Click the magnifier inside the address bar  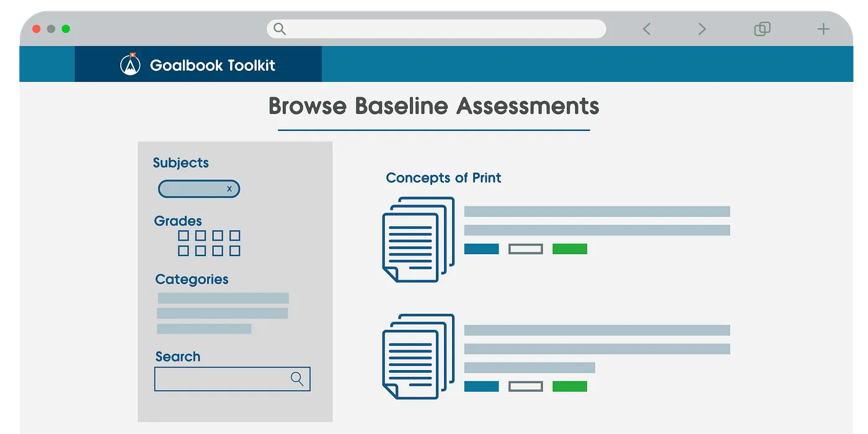(279, 29)
